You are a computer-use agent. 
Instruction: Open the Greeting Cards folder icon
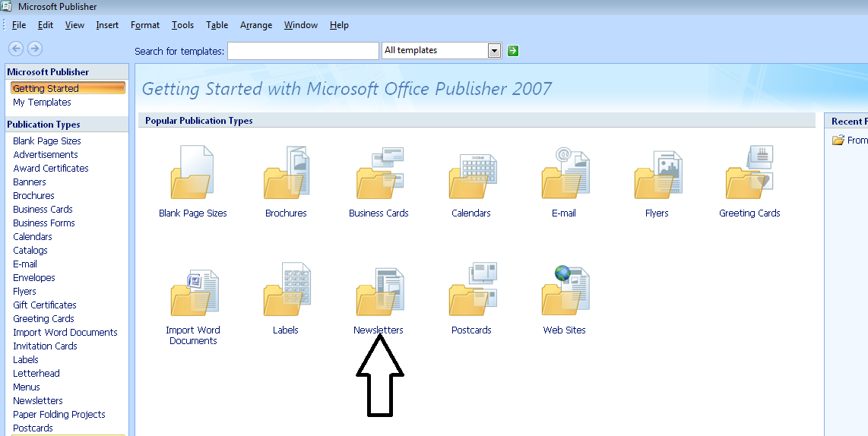click(749, 172)
